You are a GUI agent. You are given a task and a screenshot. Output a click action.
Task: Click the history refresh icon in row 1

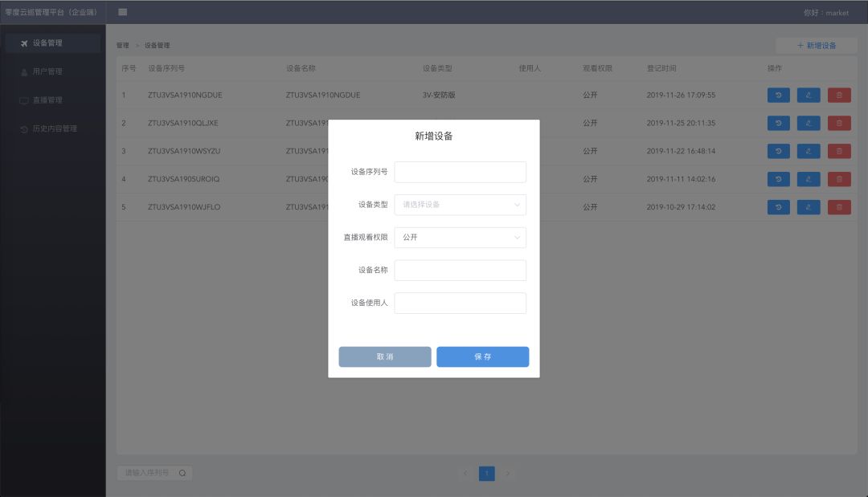click(x=778, y=95)
